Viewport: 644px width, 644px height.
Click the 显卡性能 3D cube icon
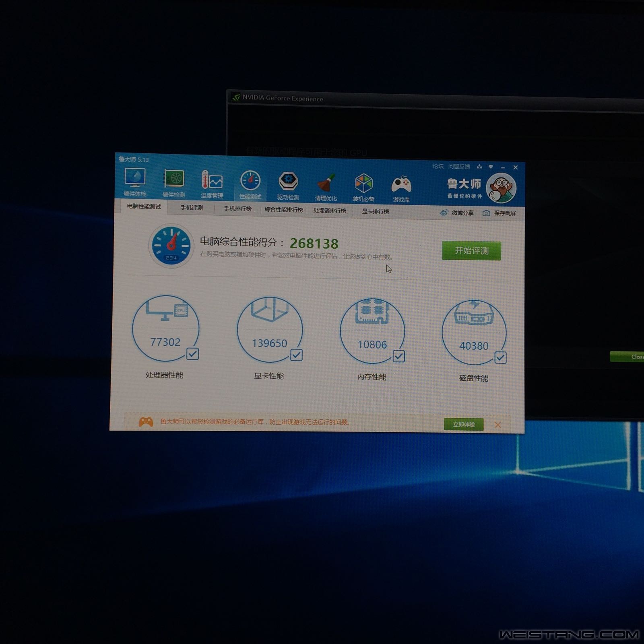[x=270, y=309]
